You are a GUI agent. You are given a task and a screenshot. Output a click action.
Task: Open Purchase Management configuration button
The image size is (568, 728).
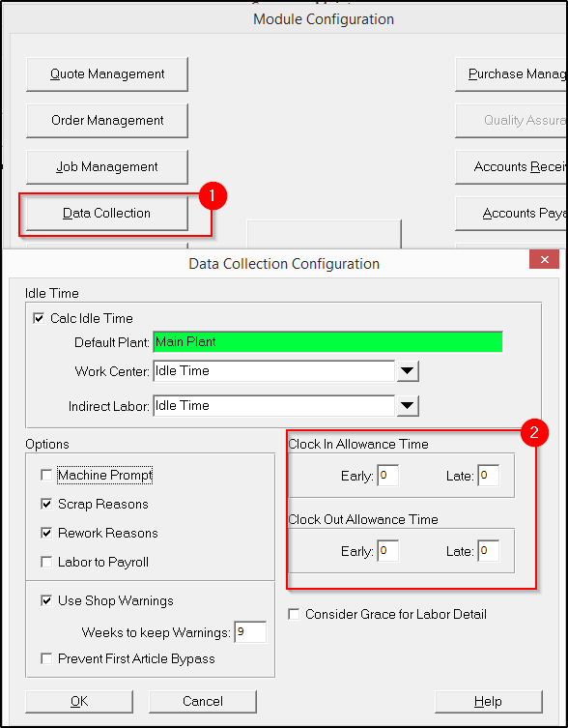511,74
